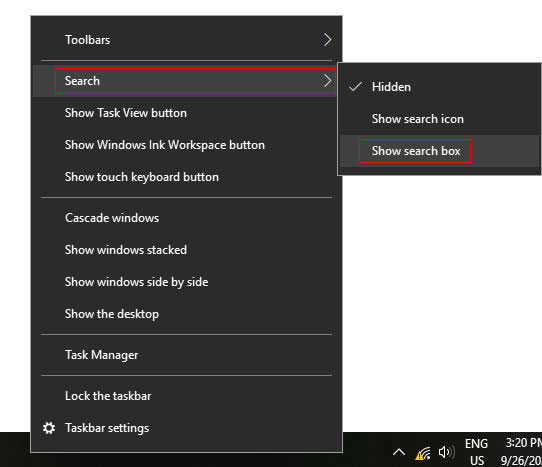Select the Hidden search option
This screenshot has height=467, width=542.
click(x=439, y=87)
